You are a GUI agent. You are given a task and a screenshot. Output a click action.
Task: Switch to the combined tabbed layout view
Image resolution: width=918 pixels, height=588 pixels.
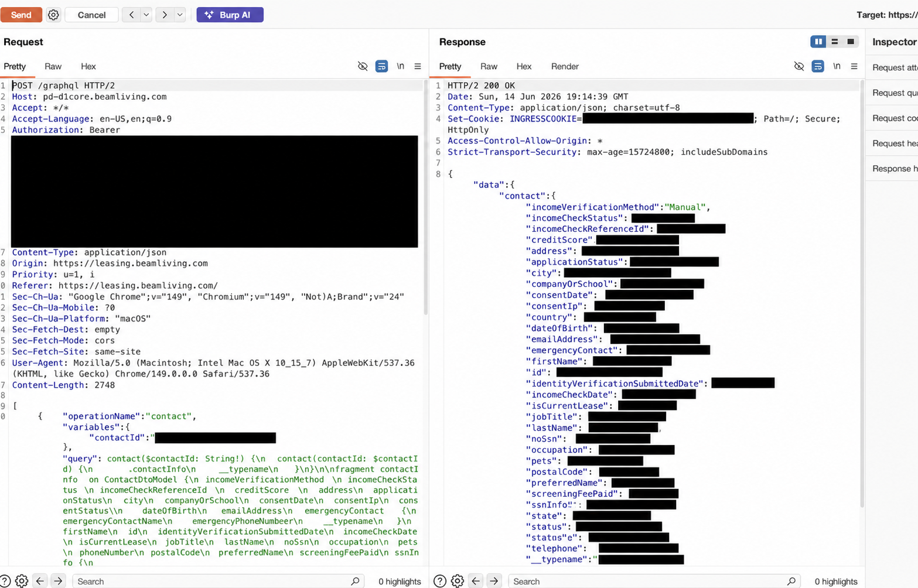tap(851, 42)
